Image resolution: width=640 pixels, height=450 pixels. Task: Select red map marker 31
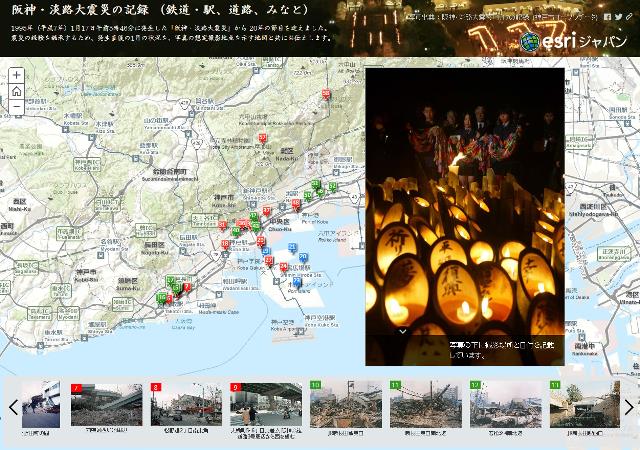click(x=222, y=225)
